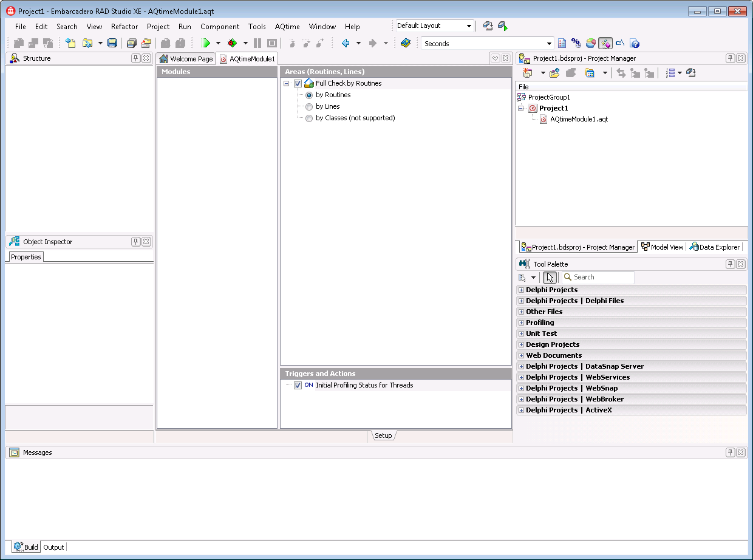Open the Component menu
Screen dimensions: 753x560
220,27
